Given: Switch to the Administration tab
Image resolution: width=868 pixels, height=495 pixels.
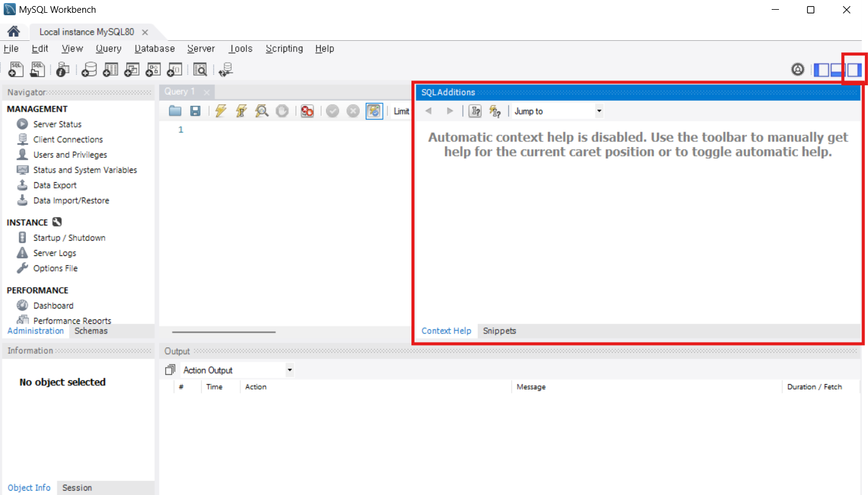Looking at the screenshot, I should [35, 331].
